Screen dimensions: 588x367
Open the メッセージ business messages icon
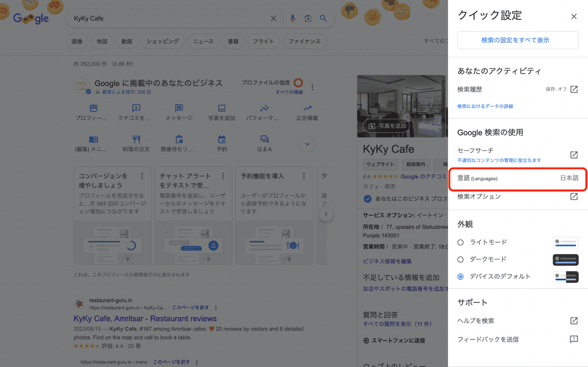click(179, 109)
